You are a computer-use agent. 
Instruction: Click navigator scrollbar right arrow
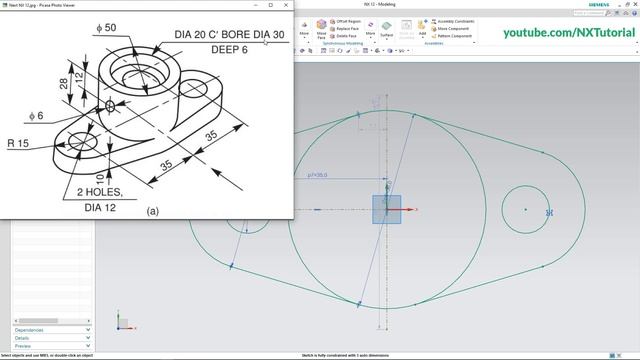[89, 321]
